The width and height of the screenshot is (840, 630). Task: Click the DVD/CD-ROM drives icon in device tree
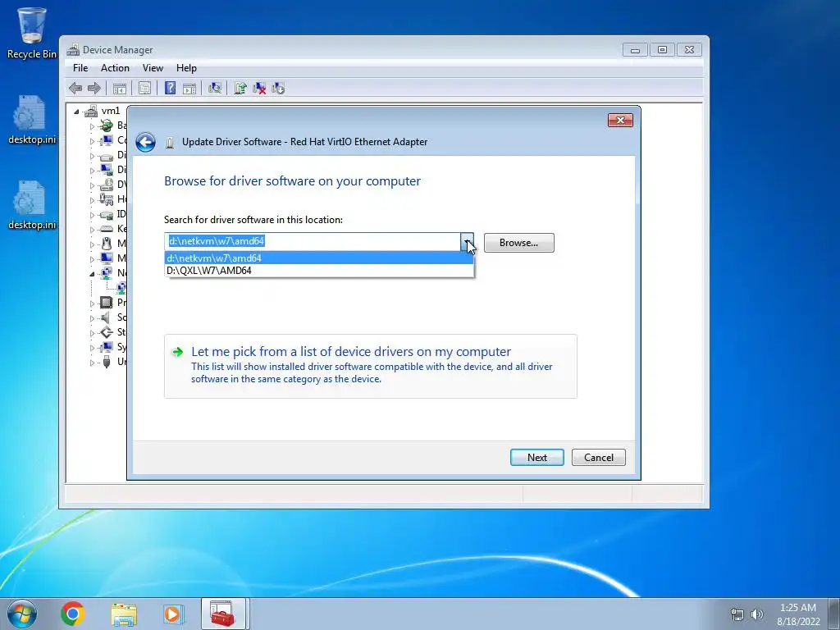pos(107,185)
